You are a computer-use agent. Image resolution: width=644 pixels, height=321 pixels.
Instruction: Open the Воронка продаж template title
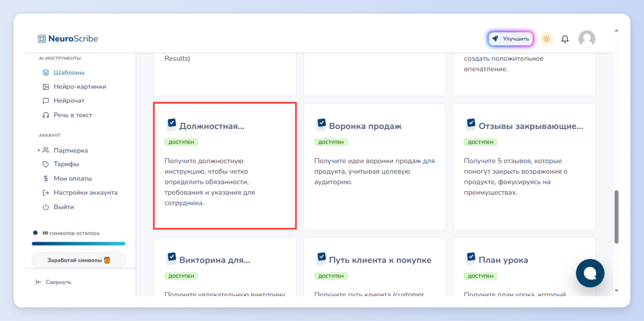click(x=365, y=126)
